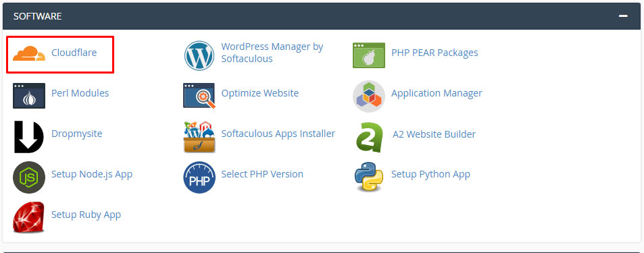The width and height of the screenshot is (644, 253).
Task: Select the Optimize Website link
Action: coord(260,93)
